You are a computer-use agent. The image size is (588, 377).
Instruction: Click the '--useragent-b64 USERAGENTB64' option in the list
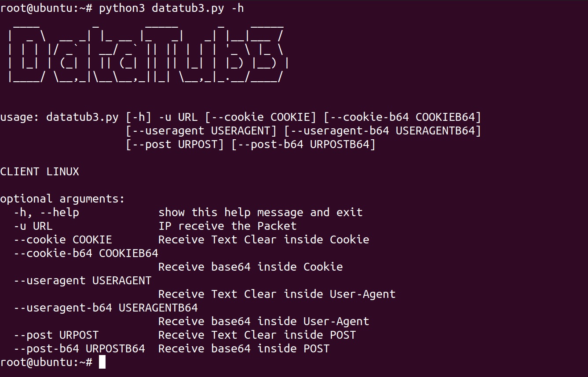point(106,308)
